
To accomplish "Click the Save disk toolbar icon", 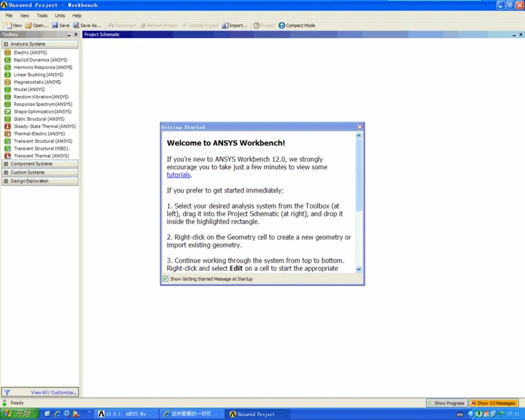I will coord(55,26).
